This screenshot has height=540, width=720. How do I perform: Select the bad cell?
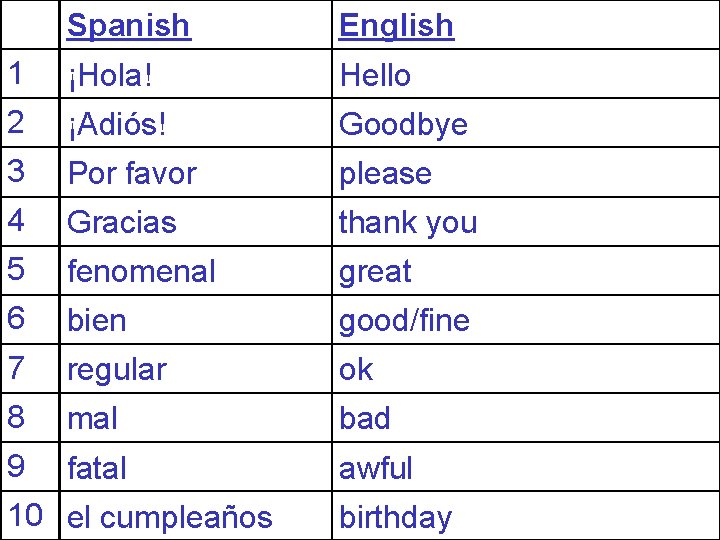point(364,418)
